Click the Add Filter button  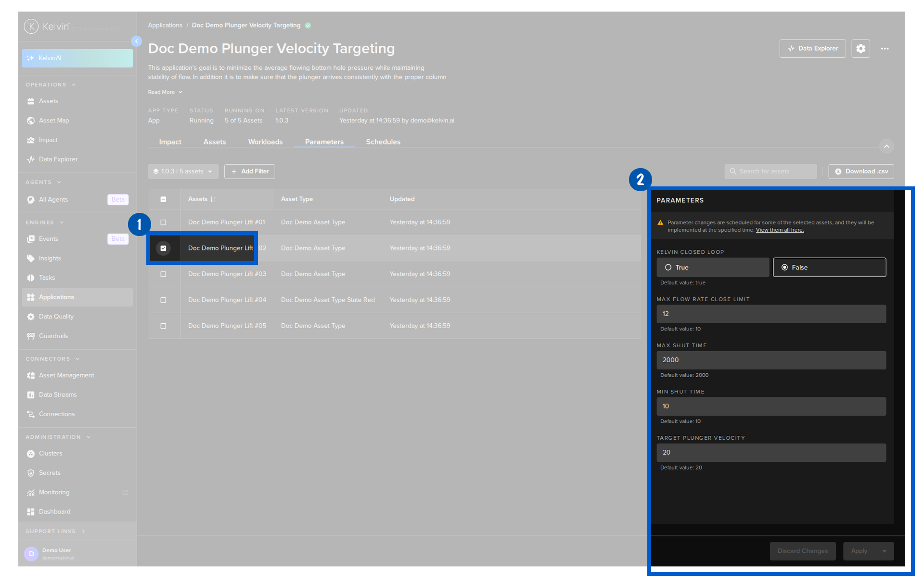click(x=250, y=171)
